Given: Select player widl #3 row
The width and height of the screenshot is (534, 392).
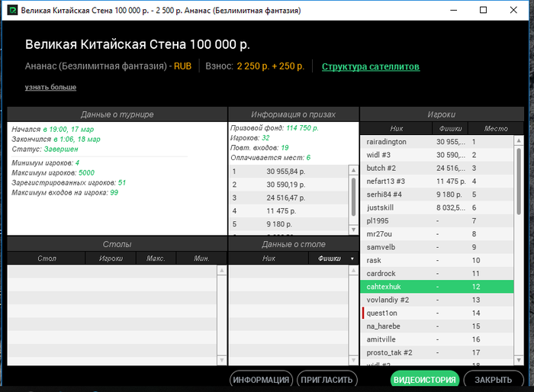Looking at the screenshot, I should coord(436,155).
